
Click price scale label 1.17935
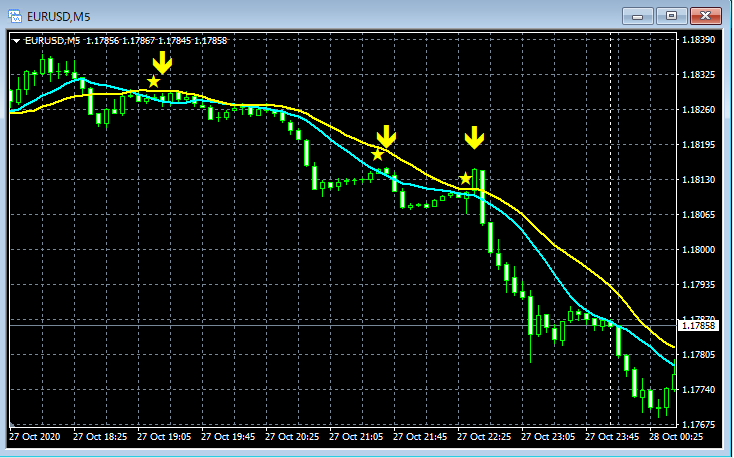(x=698, y=285)
